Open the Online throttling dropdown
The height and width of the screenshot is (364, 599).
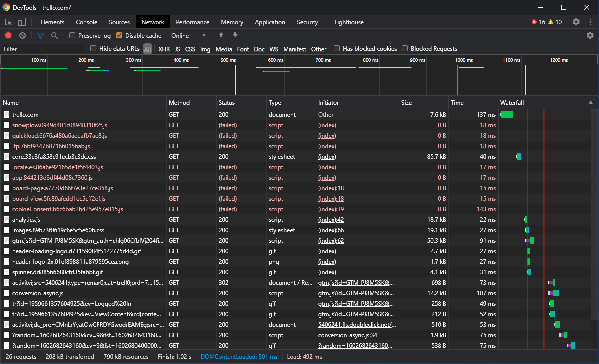[188, 35]
